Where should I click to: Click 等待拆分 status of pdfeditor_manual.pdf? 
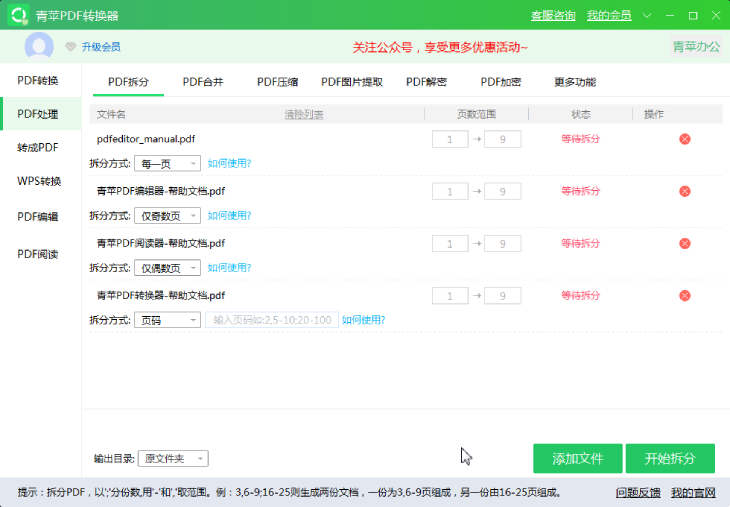coord(581,139)
